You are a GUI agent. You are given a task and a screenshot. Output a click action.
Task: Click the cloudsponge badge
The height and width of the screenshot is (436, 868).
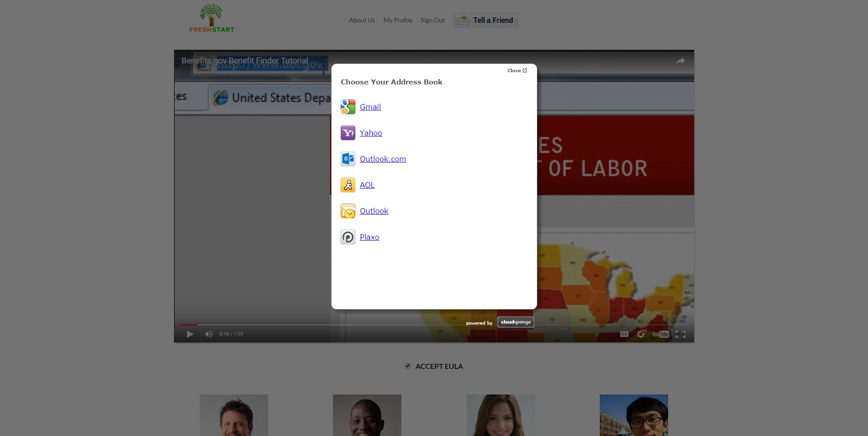[515, 322]
